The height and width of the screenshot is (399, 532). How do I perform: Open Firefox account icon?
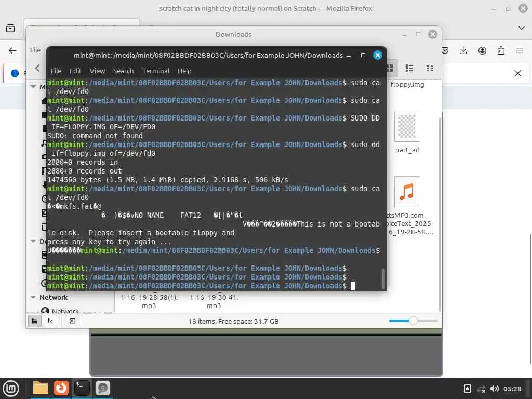click(x=482, y=50)
